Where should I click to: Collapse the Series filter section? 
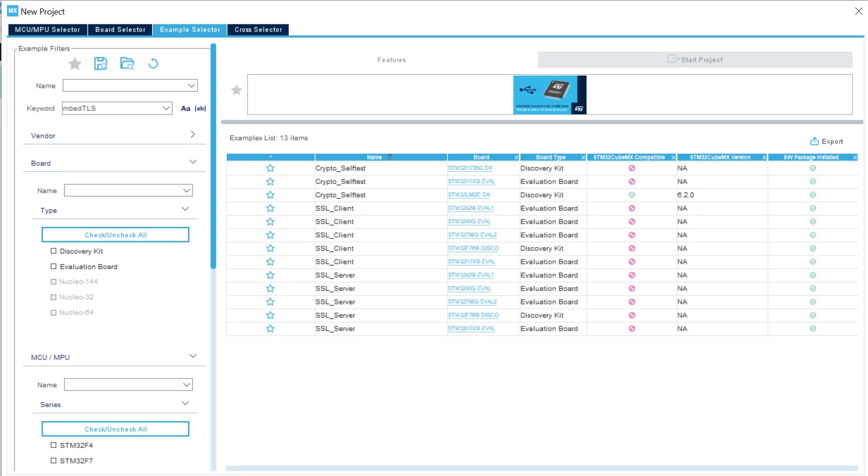coord(185,403)
